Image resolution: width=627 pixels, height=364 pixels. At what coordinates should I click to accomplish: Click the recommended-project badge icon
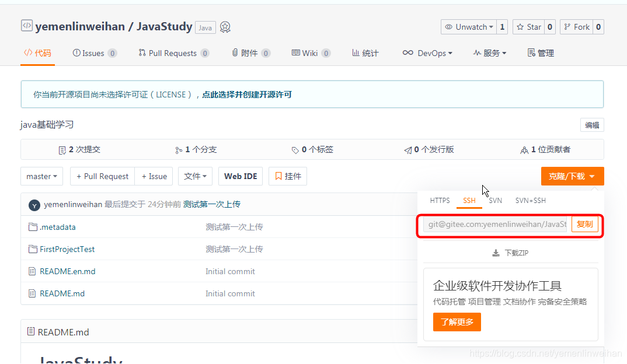[x=225, y=27]
